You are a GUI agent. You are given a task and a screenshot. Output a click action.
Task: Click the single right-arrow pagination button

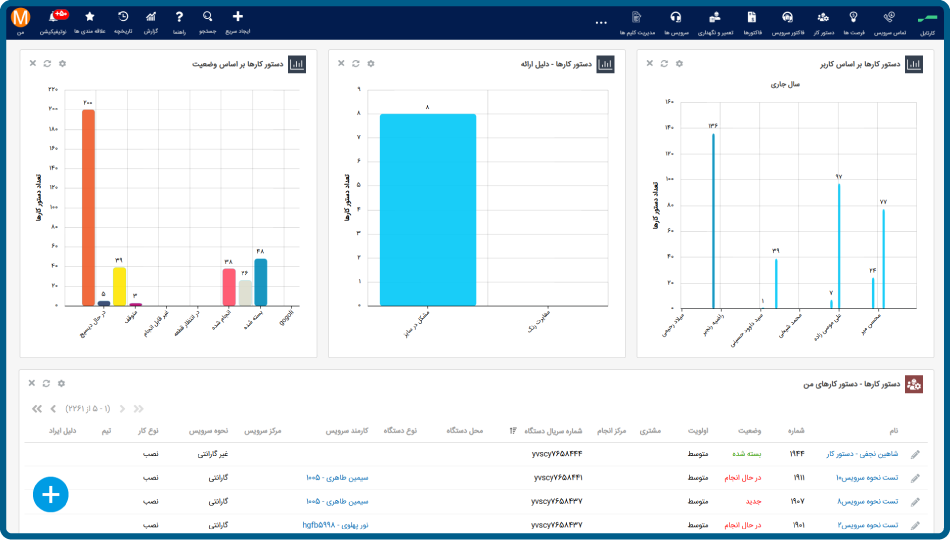point(122,409)
